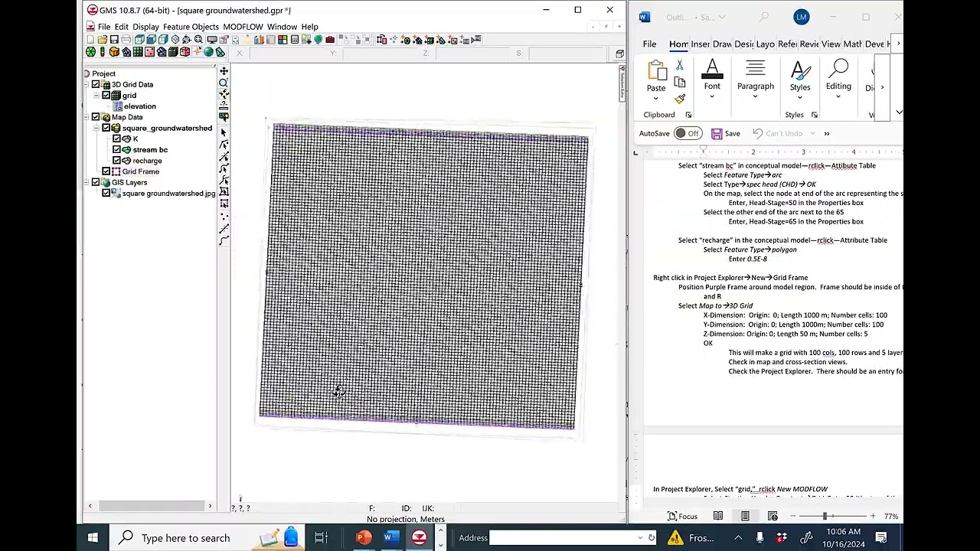The image size is (980, 551).
Task: Select the Pan tool in GMS
Action: (224, 71)
